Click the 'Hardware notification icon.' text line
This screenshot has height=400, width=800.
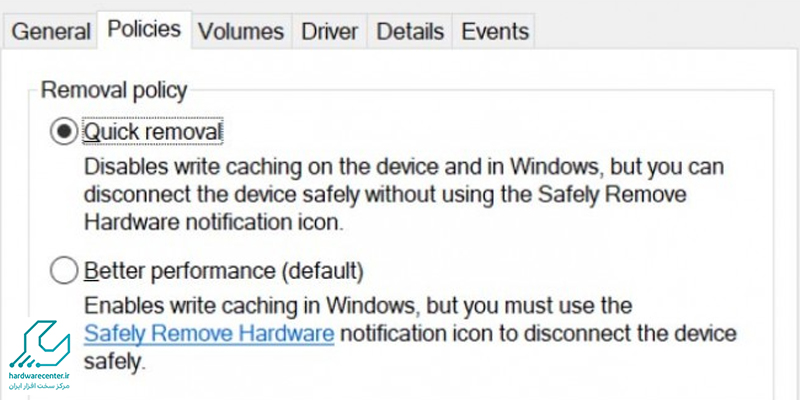click(x=214, y=222)
